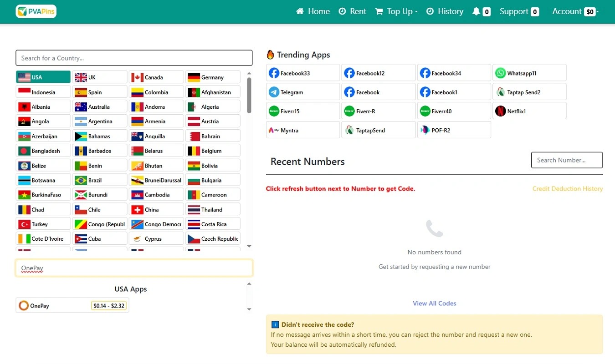The width and height of the screenshot is (615, 364).
Task: Focus the Search Number field
Action: click(x=567, y=160)
